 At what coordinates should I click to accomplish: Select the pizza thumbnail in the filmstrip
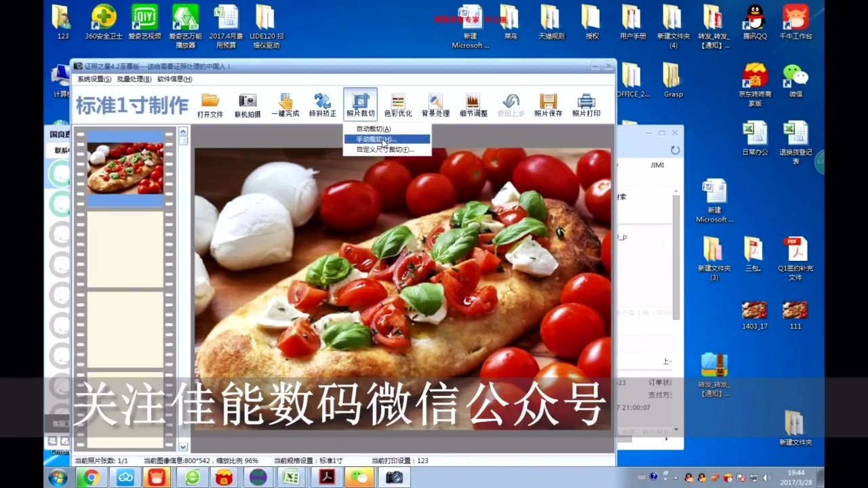pyautogui.click(x=125, y=168)
